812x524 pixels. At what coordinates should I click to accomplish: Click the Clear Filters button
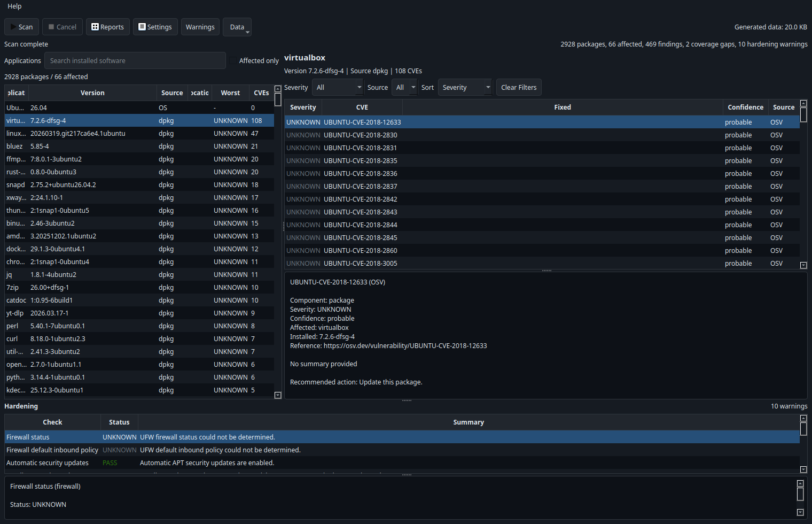coord(519,87)
